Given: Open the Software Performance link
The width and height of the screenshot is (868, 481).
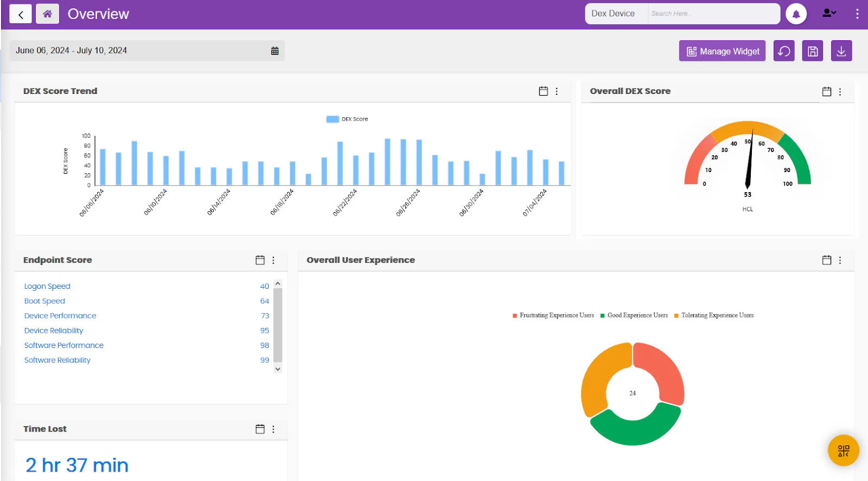Looking at the screenshot, I should 64,345.
